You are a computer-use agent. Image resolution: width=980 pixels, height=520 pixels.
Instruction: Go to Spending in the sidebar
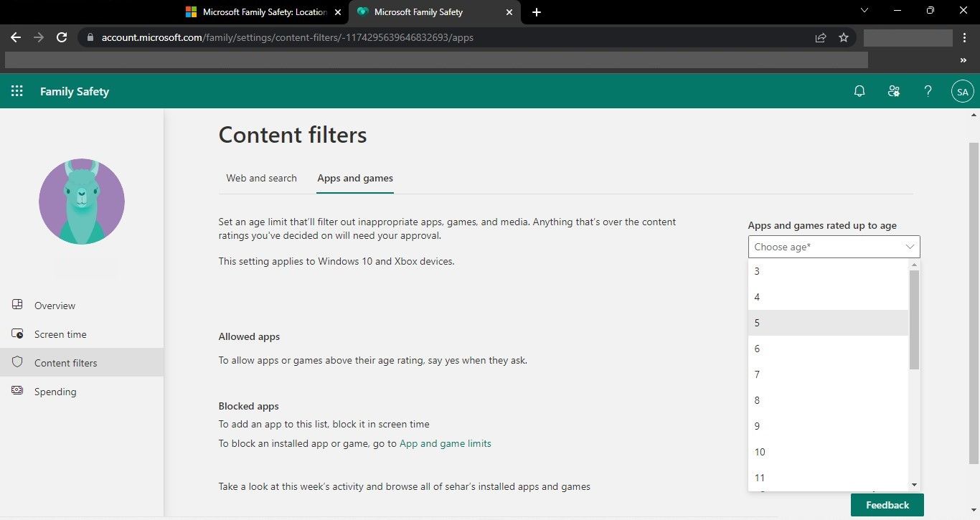(82, 392)
